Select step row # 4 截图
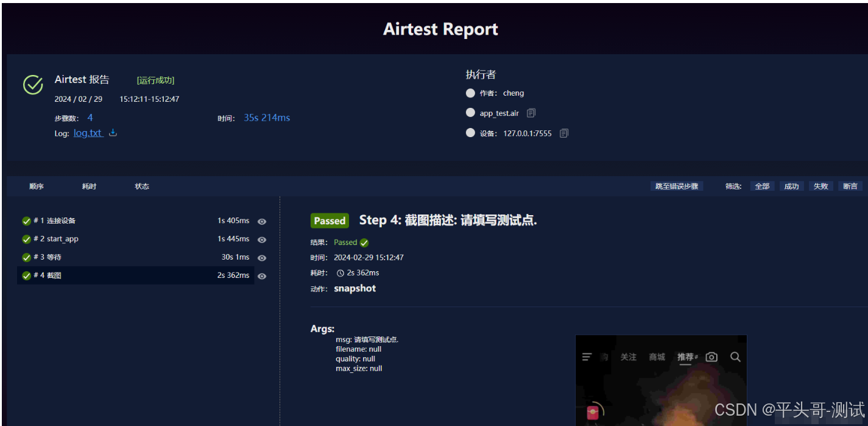The width and height of the screenshot is (868, 426). click(x=136, y=275)
